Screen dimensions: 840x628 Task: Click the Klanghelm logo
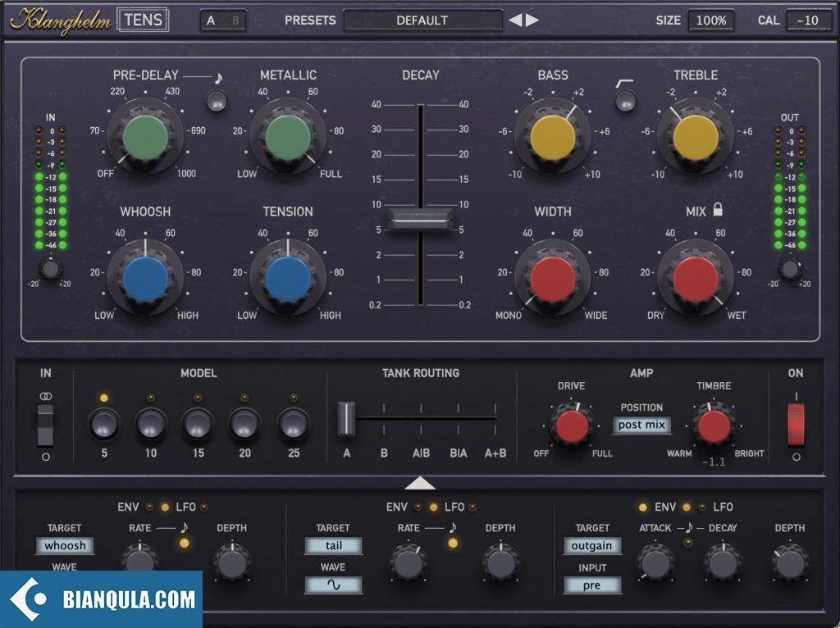click(x=60, y=20)
